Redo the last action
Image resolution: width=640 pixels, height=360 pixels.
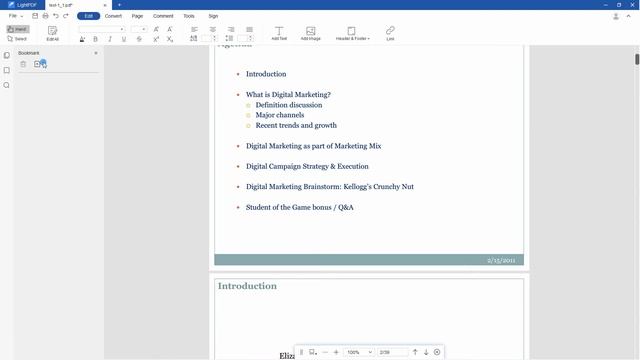click(x=66, y=16)
